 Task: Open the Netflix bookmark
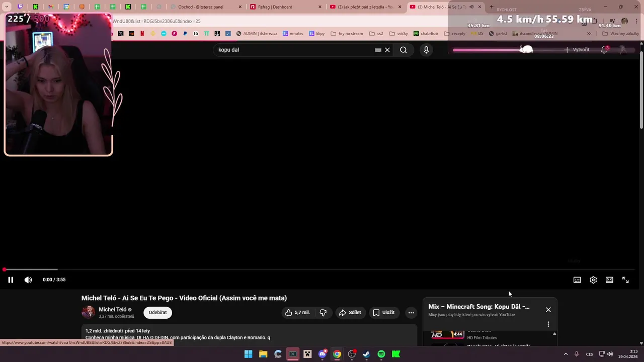click(142, 34)
